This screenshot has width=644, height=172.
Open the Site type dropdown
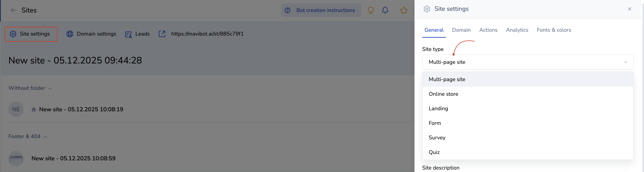pyautogui.click(x=528, y=62)
